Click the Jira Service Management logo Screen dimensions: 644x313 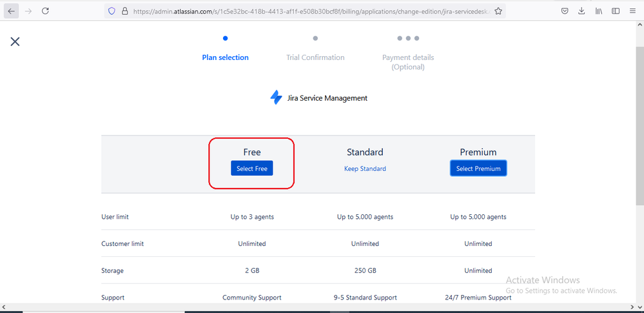pyautogui.click(x=276, y=98)
